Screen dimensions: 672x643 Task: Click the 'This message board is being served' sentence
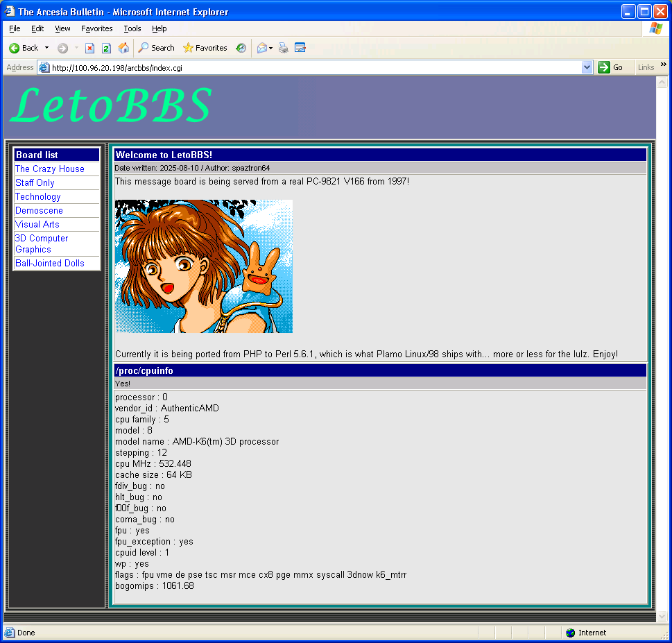pos(262,181)
